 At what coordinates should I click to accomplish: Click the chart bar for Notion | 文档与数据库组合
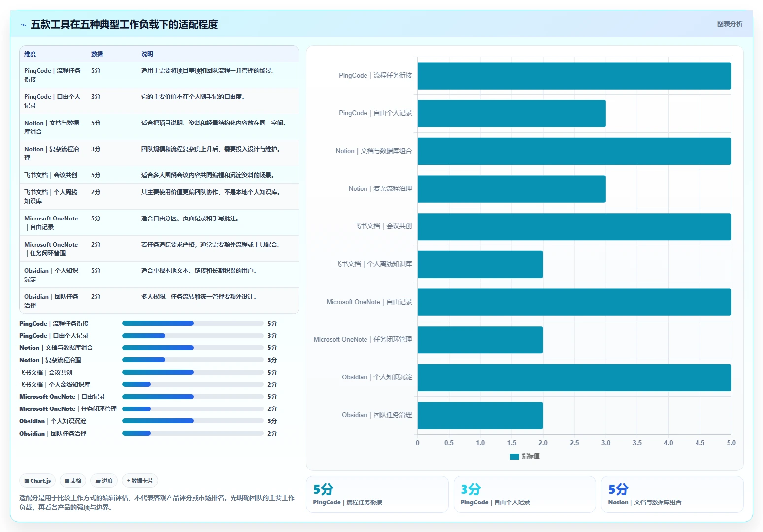pos(574,151)
